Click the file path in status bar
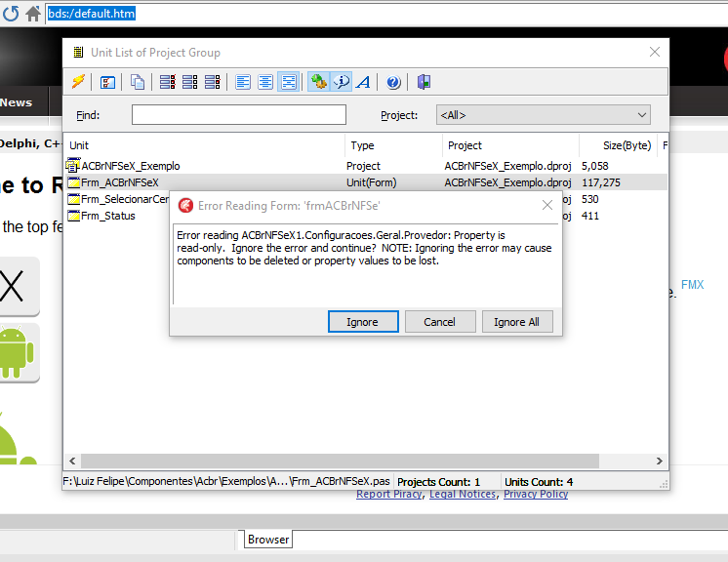This screenshot has height=562, width=728. [226, 481]
